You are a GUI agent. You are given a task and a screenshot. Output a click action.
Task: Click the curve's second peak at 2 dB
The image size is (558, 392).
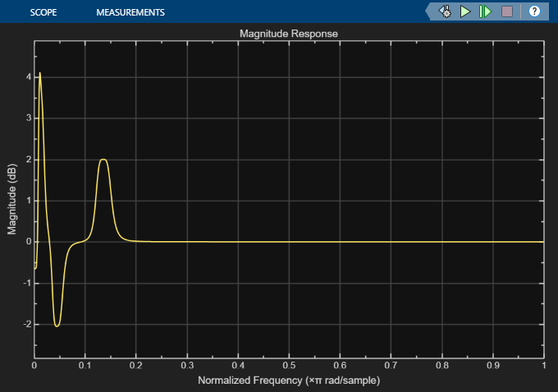(x=103, y=160)
